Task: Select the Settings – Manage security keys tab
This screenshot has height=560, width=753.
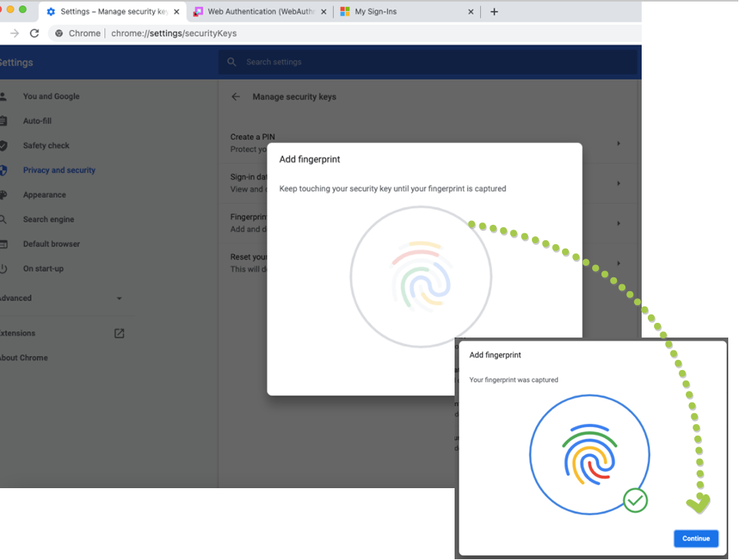Action: pos(112,12)
